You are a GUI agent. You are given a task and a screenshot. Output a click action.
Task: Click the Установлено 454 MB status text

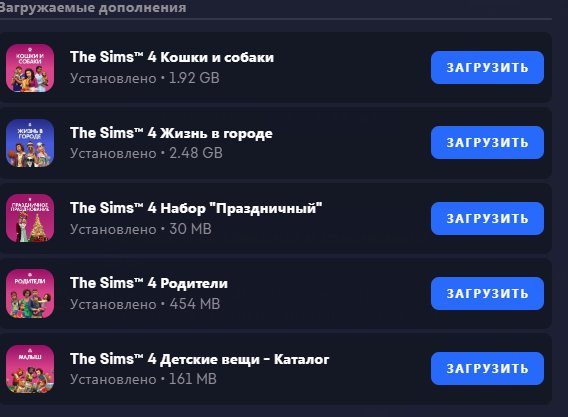145,304
